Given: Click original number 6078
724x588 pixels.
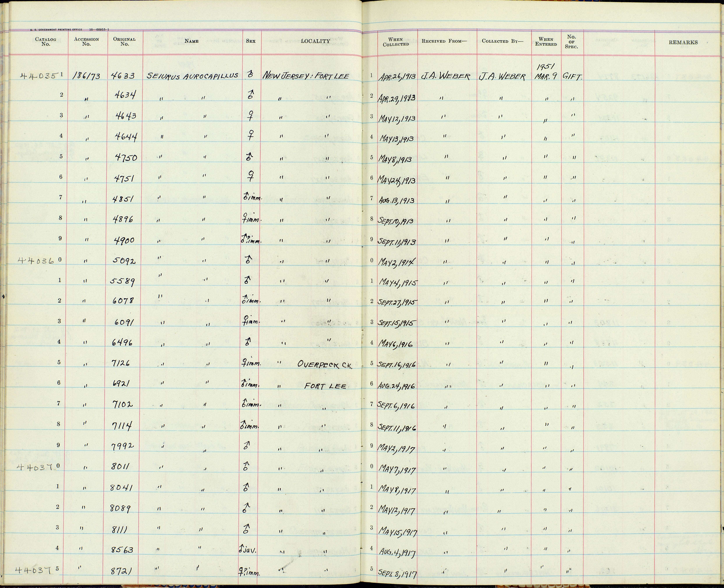Looking at the screenshot, I should point(123,301).
